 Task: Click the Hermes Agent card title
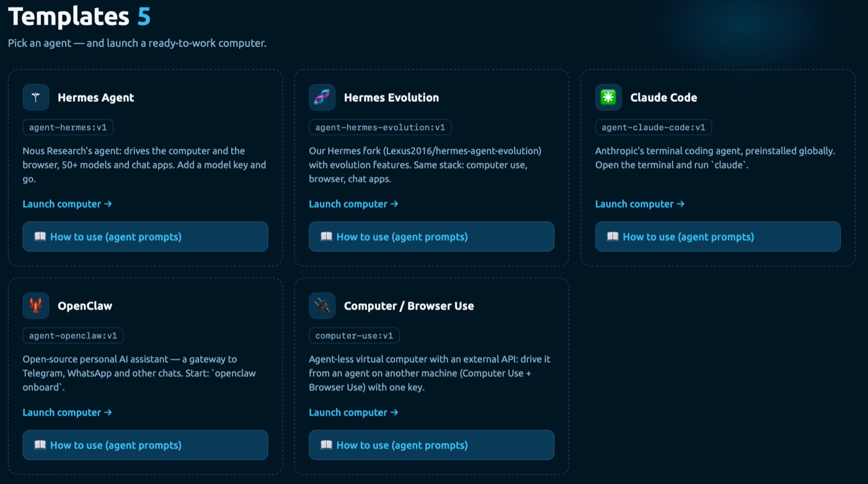click(x=96, y=97)
